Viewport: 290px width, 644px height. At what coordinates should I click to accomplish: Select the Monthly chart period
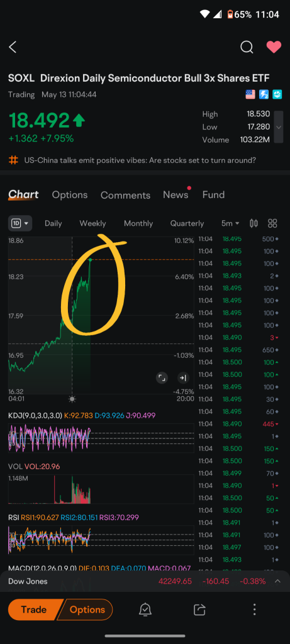tap(138, 223)
